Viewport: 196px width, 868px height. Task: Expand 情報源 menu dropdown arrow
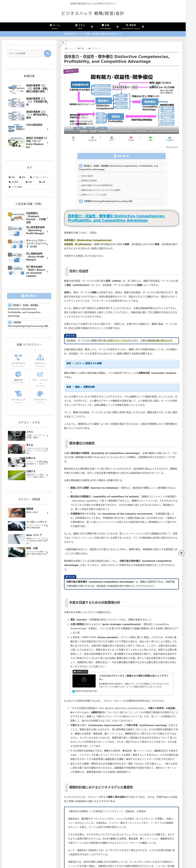coord(143,27)
